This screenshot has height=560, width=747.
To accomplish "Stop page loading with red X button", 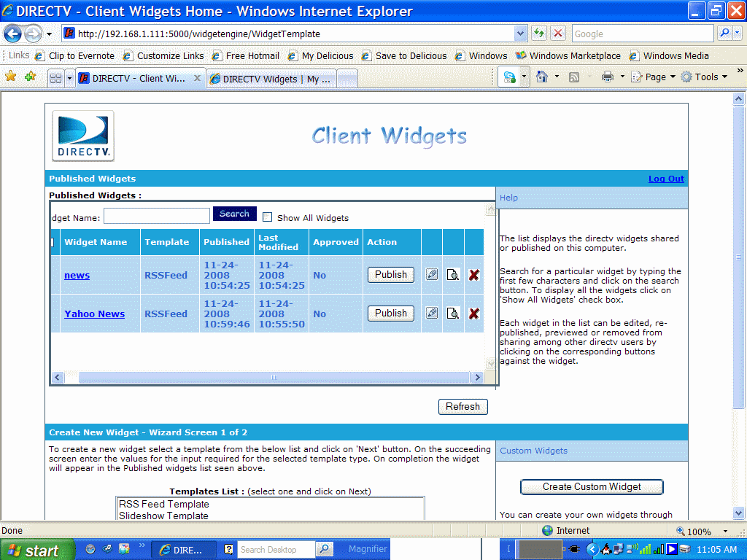I will click(557, 34).
